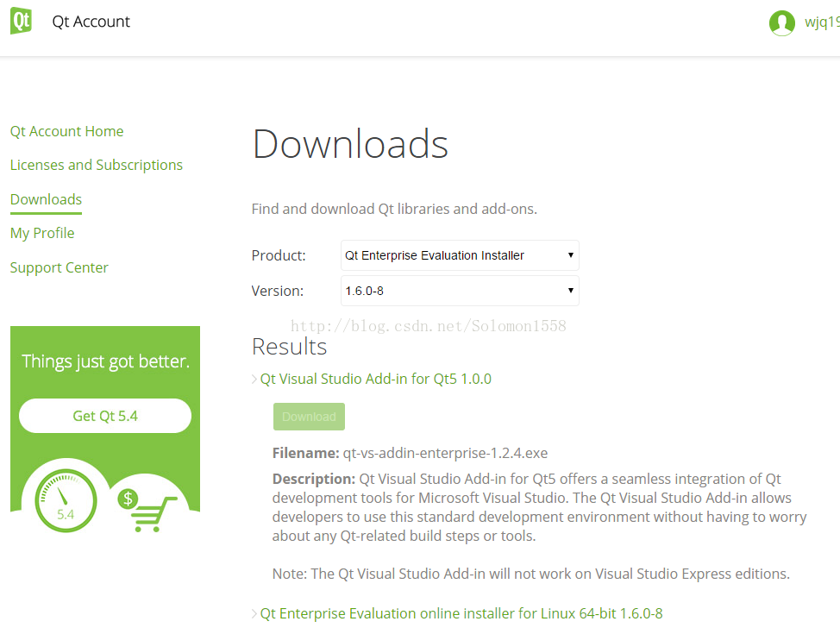Open Qt Visual Studio Add-in for Qt5 1.0.0 link
The height and width of the screenshot is (634, 840).
pos(375,379)
